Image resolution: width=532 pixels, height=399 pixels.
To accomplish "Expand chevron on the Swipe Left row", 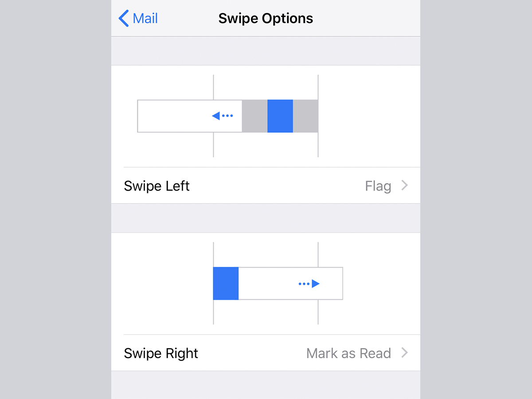I will [404, 186].
